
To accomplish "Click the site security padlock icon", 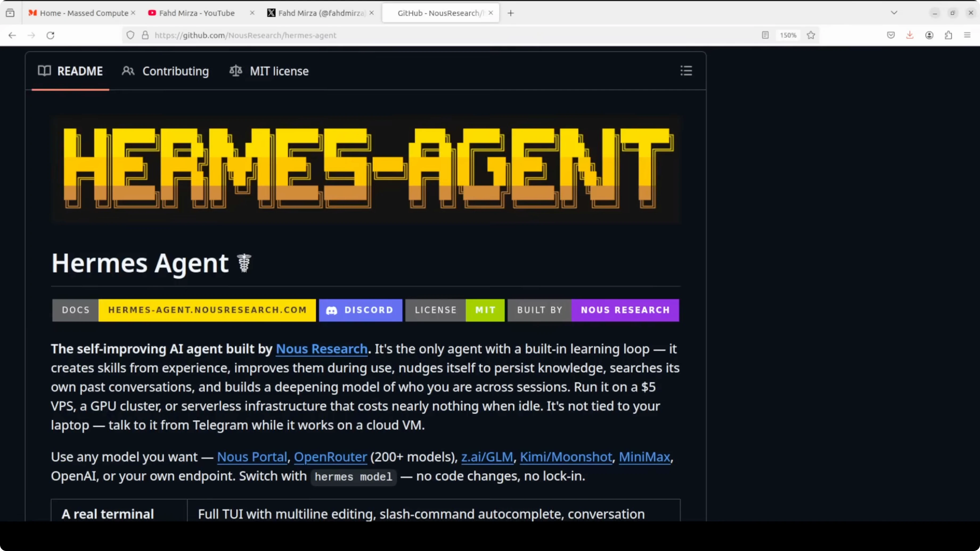I will pos(145,35).
